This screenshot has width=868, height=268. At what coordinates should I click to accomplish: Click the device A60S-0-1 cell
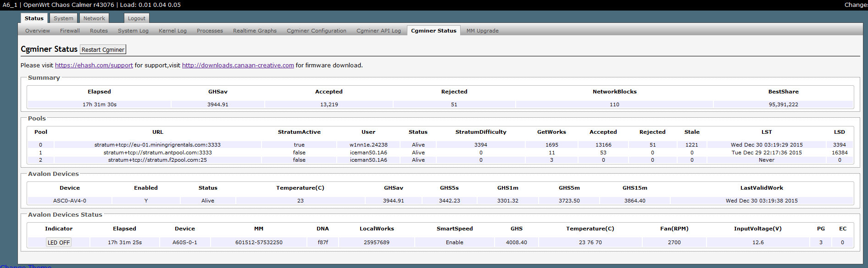[x=185, y=242]
